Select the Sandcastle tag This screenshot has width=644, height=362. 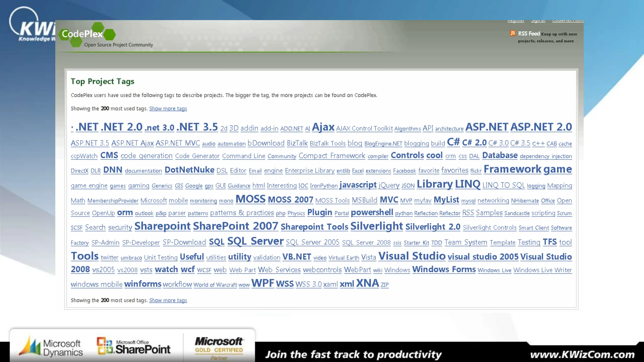(517, 213)
